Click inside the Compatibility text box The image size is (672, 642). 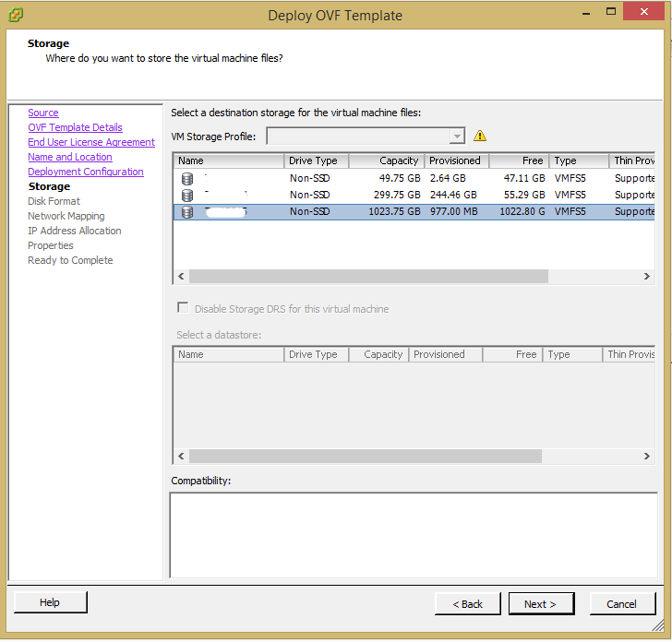pyautogui.click(x=414, y=535)
